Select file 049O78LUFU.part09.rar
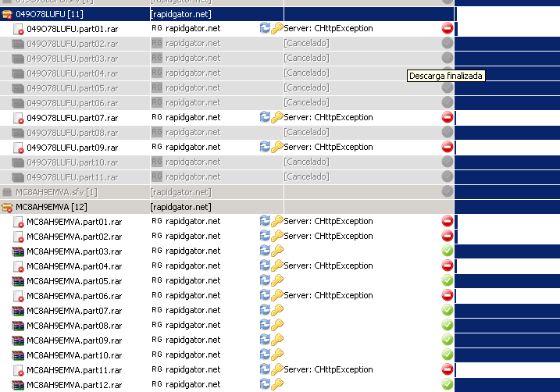The image size is (560, 392). coord(72,147)
